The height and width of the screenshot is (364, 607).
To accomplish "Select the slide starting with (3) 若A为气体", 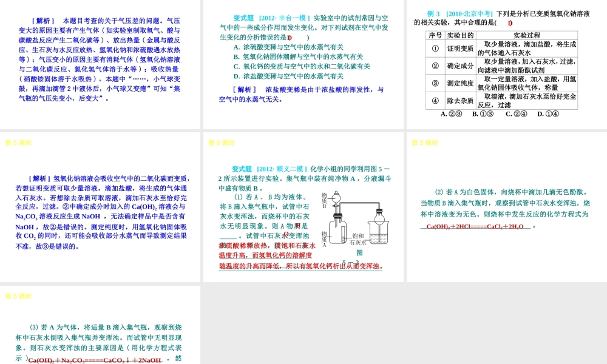I will (100, 325).
